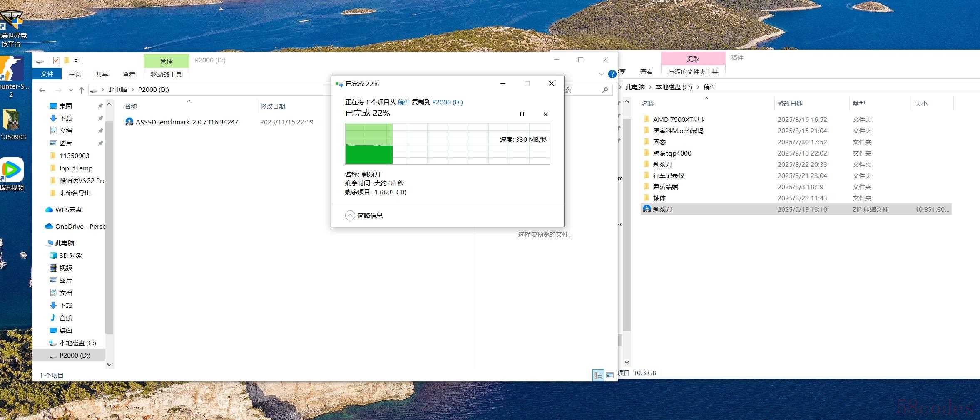This screenshot has width=980, height=420.
Task: Expand the ribbon with the chevron
Action: click(x=601, y=74)
